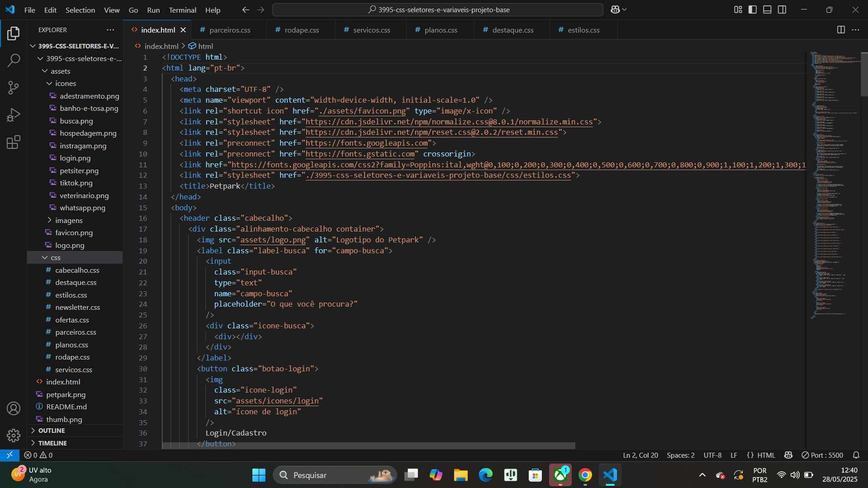Go forward with the navigation arrow

[261, 9]
